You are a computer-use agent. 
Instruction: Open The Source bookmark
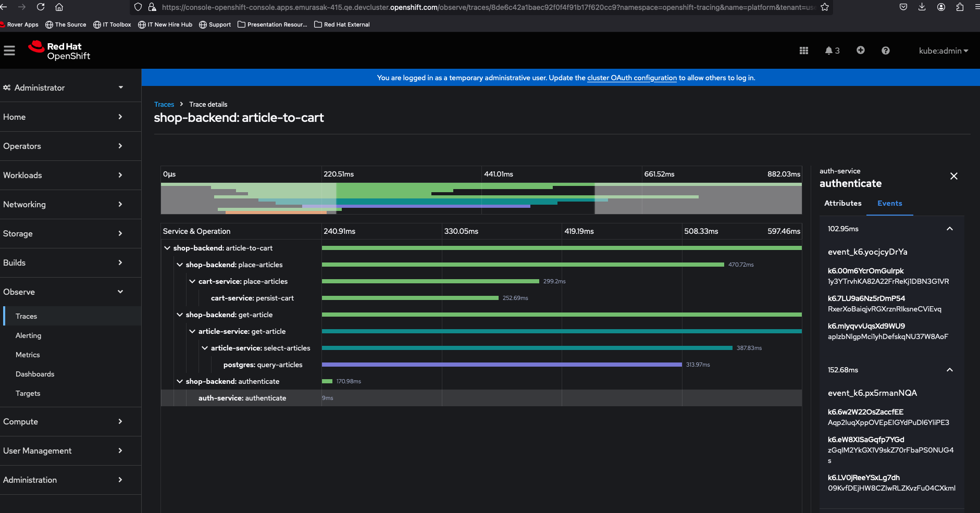click(x=66, y=24)
